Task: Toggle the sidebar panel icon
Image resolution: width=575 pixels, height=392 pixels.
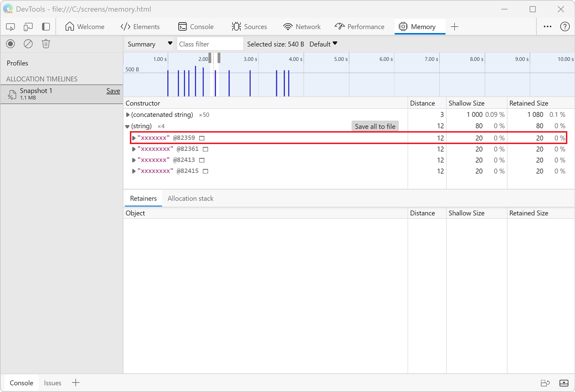Action: coord(46,27)
